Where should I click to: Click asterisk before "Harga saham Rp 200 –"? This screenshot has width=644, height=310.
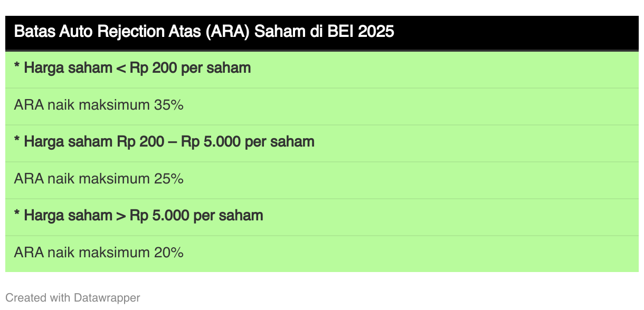coord(17,140)
